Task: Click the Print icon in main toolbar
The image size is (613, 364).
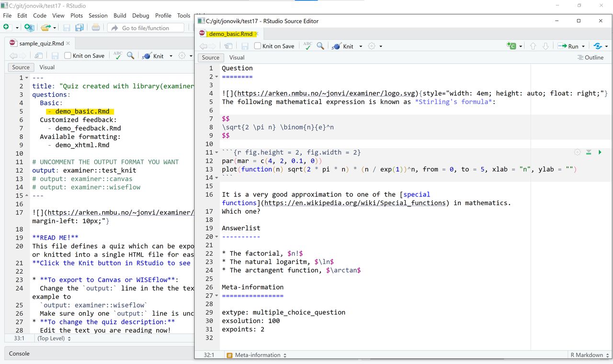Action: pyautogui.click(x=96, y=28)
